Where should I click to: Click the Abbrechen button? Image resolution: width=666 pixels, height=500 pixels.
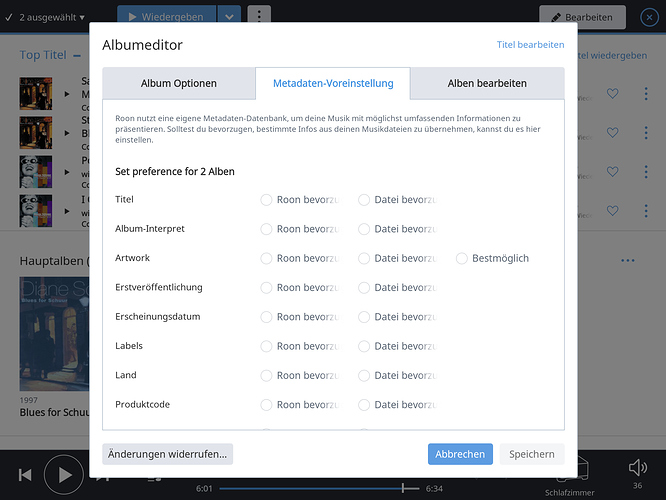coord(460,454)
